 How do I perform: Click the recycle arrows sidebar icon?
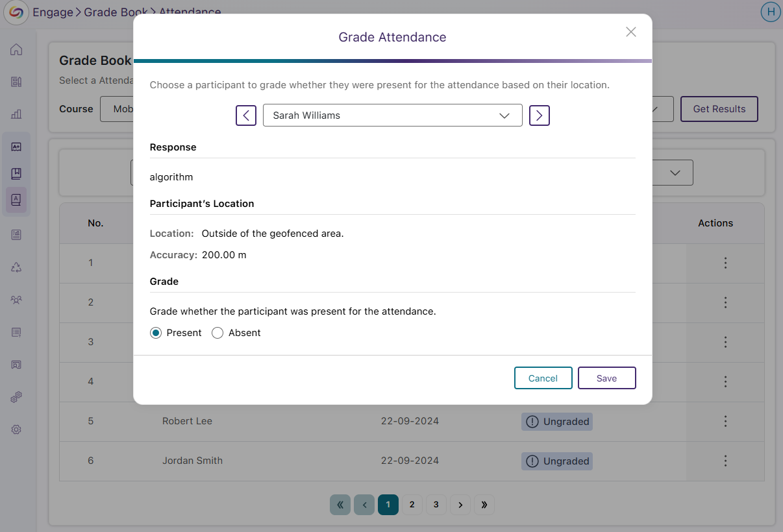point(16,267)
